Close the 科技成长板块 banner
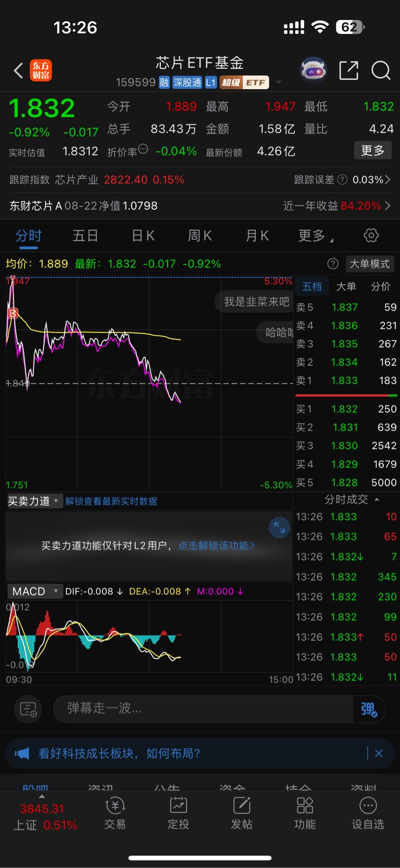This screenshot has height=868, width=400. (379, 753)
